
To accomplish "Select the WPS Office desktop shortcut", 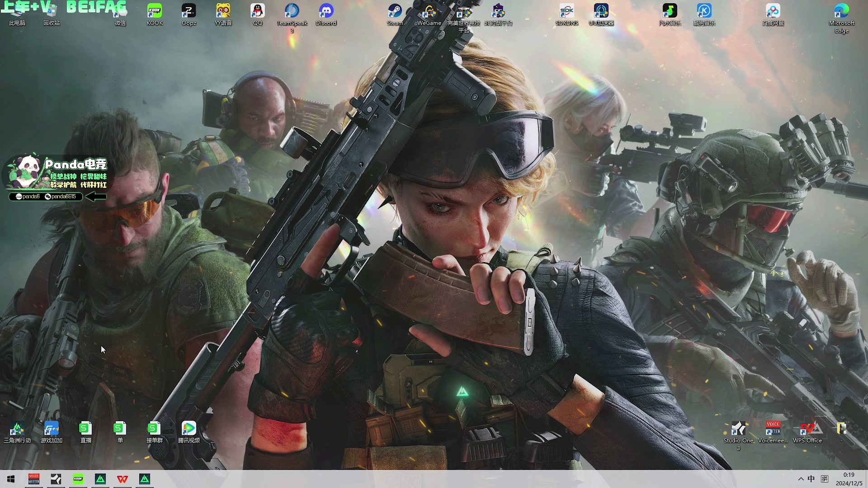I will tap(807, 432).
